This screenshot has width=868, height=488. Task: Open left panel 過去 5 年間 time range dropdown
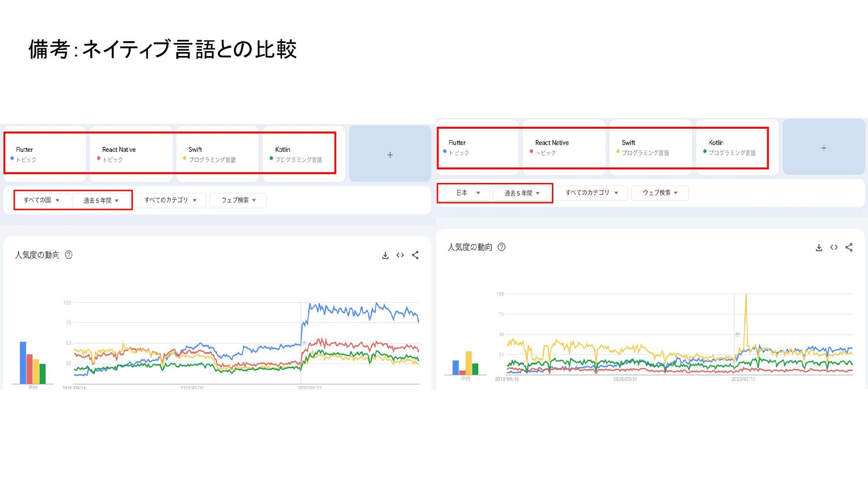[x=101, y=200]
